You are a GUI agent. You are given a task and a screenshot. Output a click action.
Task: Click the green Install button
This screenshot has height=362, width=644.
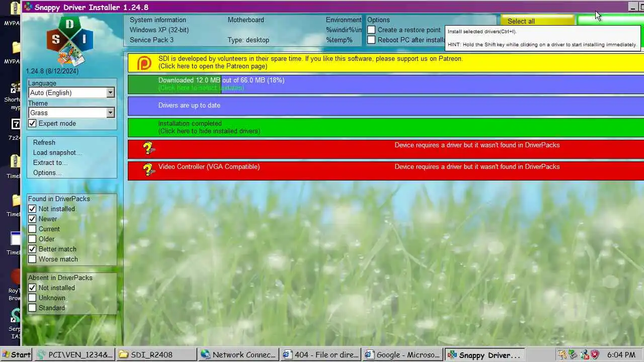coord(610,20)
